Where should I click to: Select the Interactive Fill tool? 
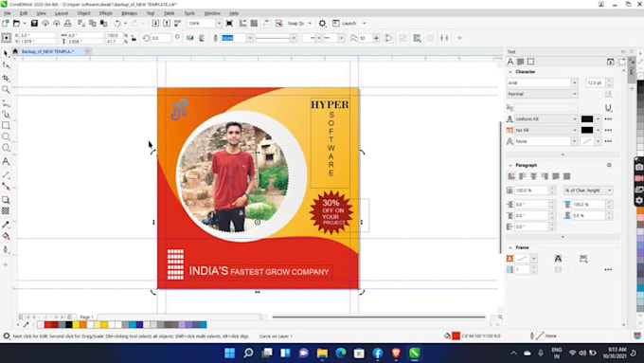coord(6,236)
